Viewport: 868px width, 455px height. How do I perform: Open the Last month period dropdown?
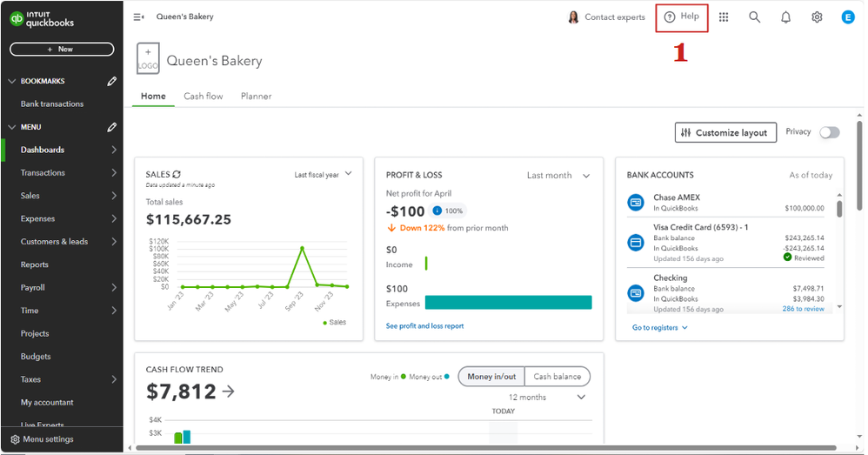(x=558, y=176)
